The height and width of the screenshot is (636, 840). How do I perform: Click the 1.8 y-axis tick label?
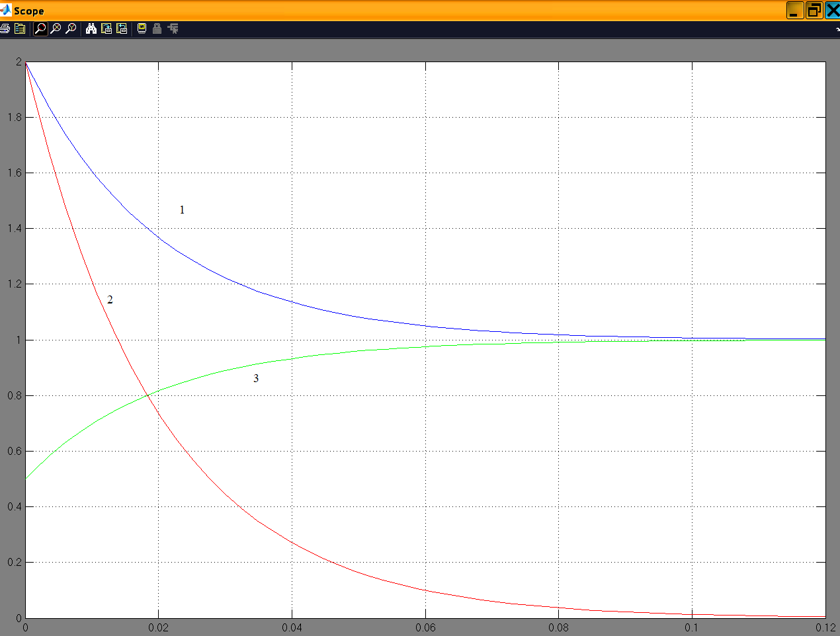pos(15,117)
